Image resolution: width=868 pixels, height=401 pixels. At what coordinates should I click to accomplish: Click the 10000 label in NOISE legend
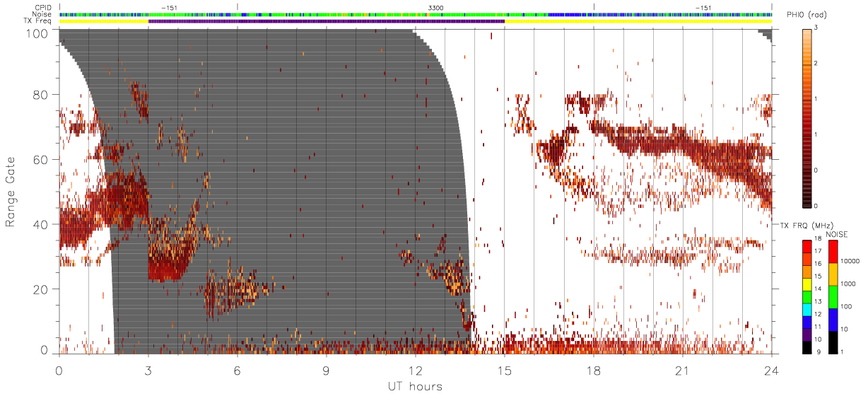[852, 262]
